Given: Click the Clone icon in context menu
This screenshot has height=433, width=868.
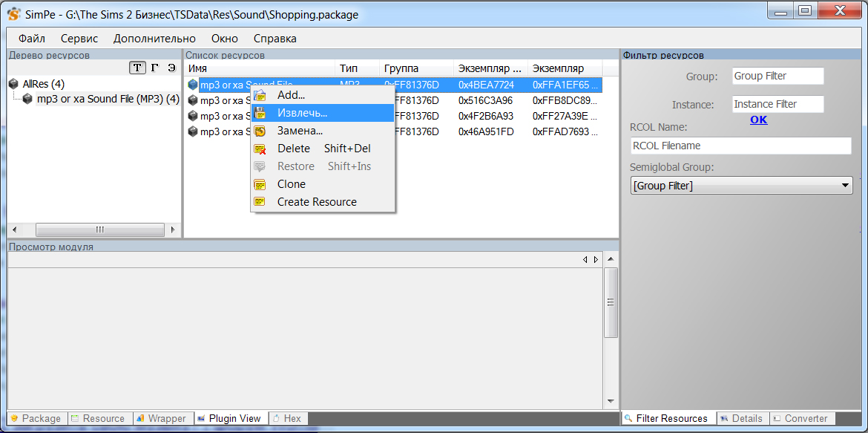Looking at the screenshot, I should [x=260, y=184].
